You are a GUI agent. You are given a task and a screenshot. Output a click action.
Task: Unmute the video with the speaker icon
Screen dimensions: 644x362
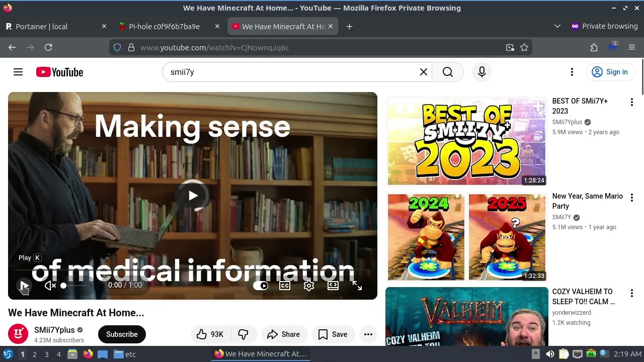tap(50, 286)
